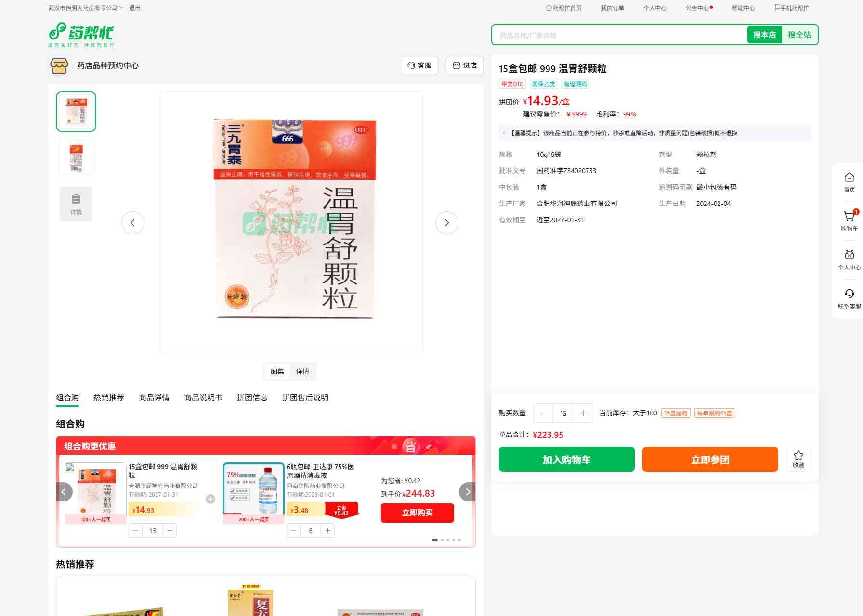
Task: Select the second product thumbnail image
Action: 76,158
